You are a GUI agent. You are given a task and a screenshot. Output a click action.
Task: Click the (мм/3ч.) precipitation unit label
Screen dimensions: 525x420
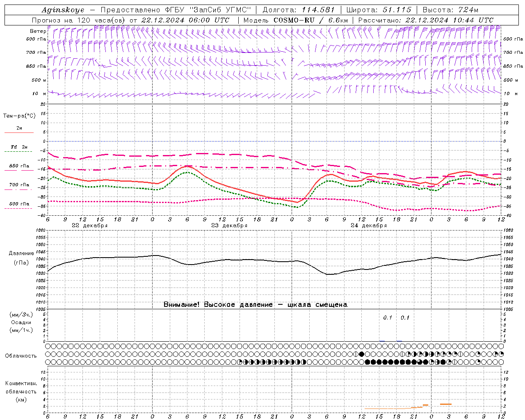pyautogui.click(x=21, y=315)
